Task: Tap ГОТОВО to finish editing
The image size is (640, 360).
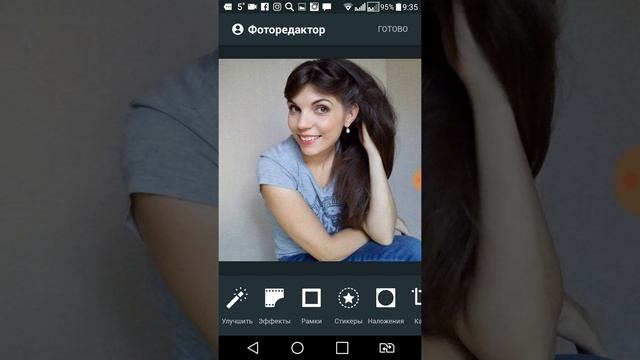Action: tap(393, 29)
